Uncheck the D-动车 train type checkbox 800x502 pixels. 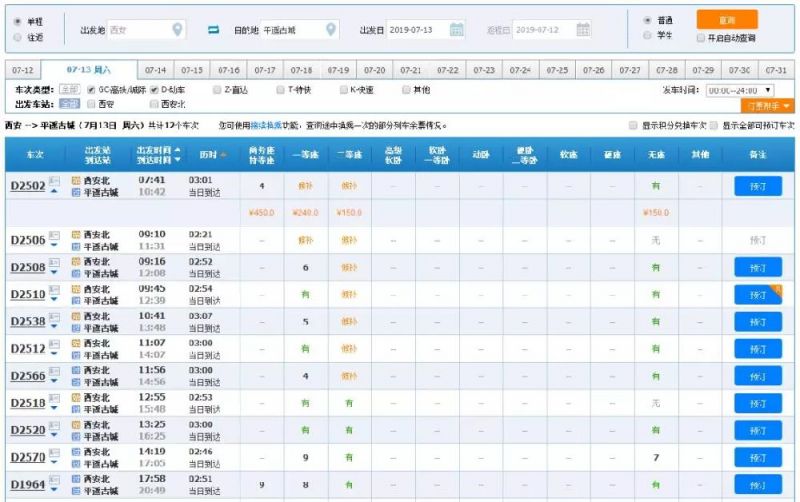154,90
